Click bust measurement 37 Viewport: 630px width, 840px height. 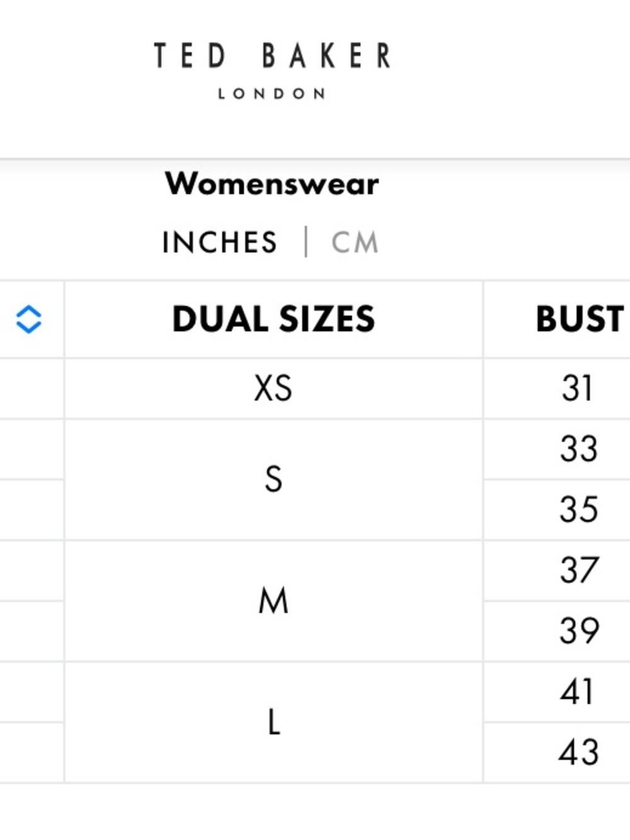pos(579,570)
